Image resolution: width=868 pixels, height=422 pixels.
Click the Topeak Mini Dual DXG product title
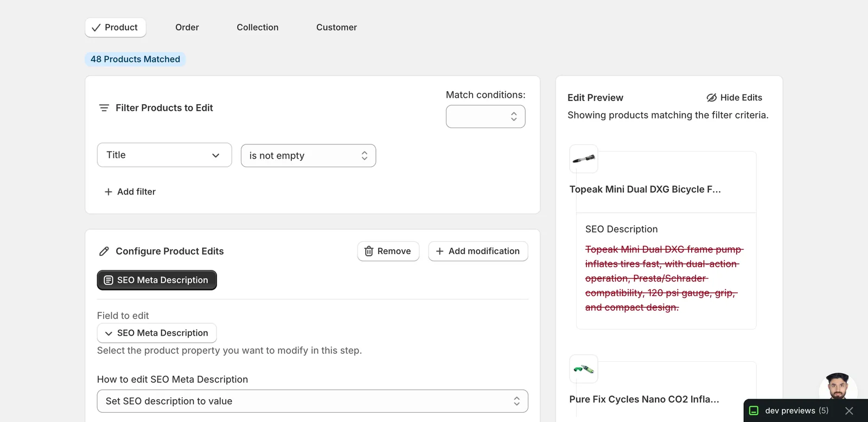pos(645,190)
